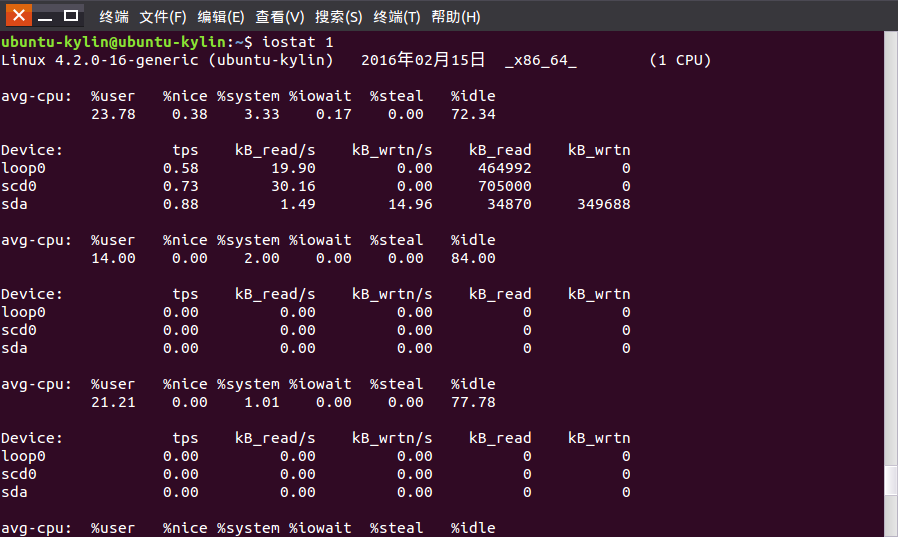The width and height of the screenshot is (898, 537).
Task: Click the %idle value 72.34
Action: (473, 114)
